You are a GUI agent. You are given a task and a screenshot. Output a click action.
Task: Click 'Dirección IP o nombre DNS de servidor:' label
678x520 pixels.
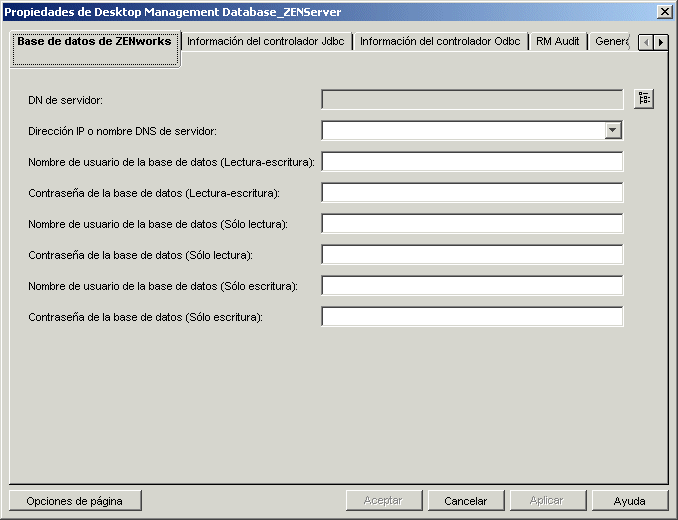coord(122,131)
